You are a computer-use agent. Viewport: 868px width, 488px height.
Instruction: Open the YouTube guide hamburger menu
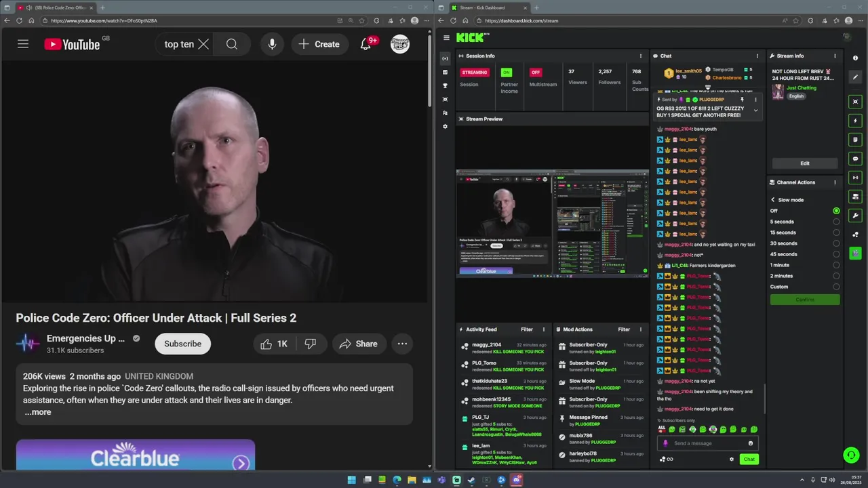pos(23,44)
